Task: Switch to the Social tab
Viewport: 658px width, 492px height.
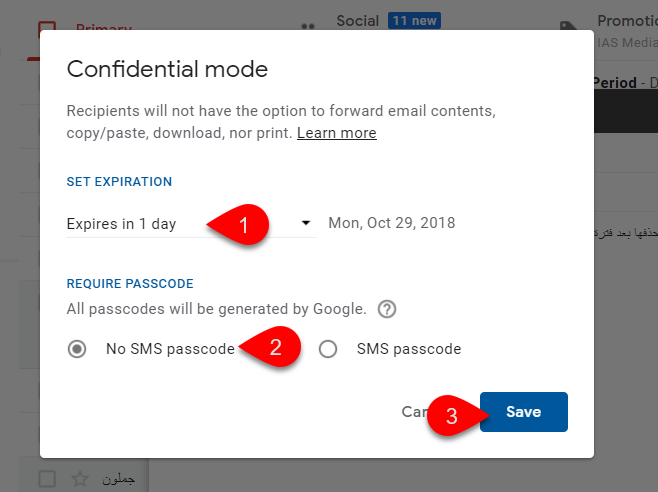Action: [x=358, y=21]
